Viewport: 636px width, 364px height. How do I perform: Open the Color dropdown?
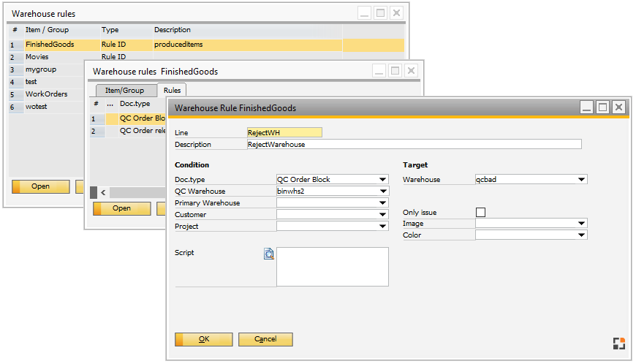pos(582,235)
